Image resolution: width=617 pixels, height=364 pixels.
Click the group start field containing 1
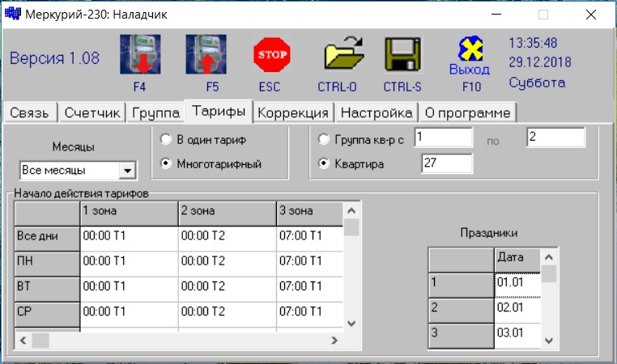click(x=444, y=138)
